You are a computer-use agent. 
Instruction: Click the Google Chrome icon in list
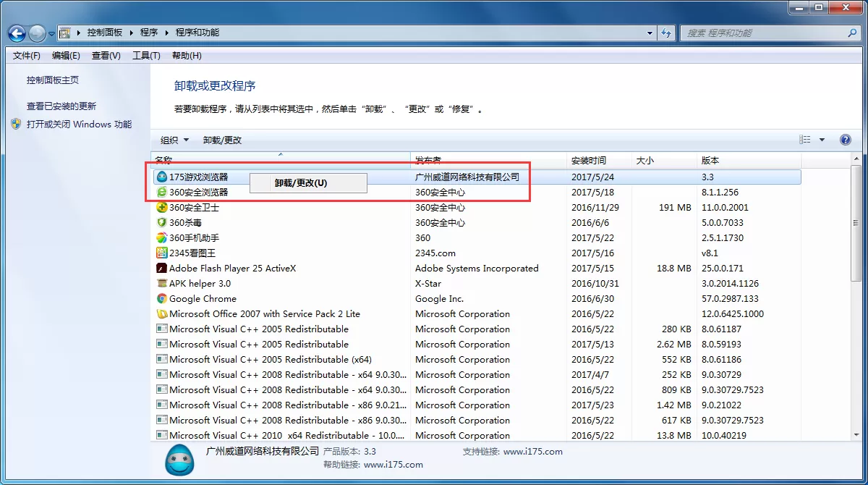[162, 298]
